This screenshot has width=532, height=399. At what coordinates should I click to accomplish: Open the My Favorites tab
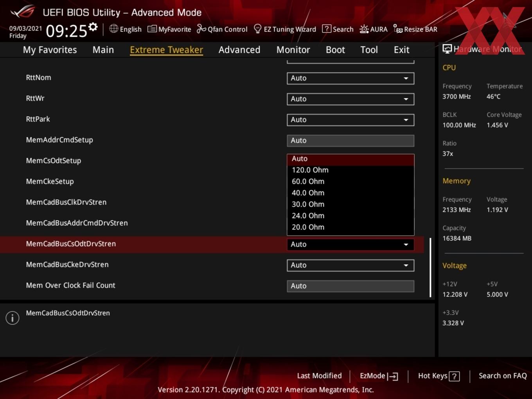click(x=50, y=50)
